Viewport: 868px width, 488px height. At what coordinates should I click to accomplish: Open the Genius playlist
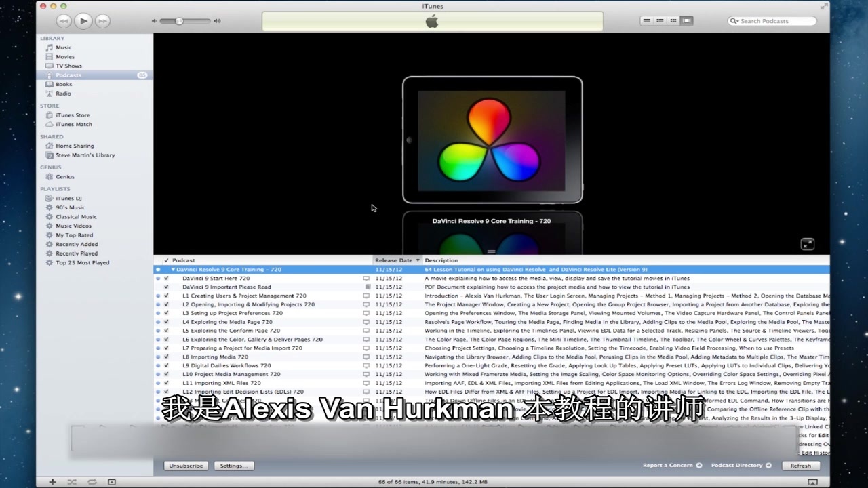(x=65, y=177)
